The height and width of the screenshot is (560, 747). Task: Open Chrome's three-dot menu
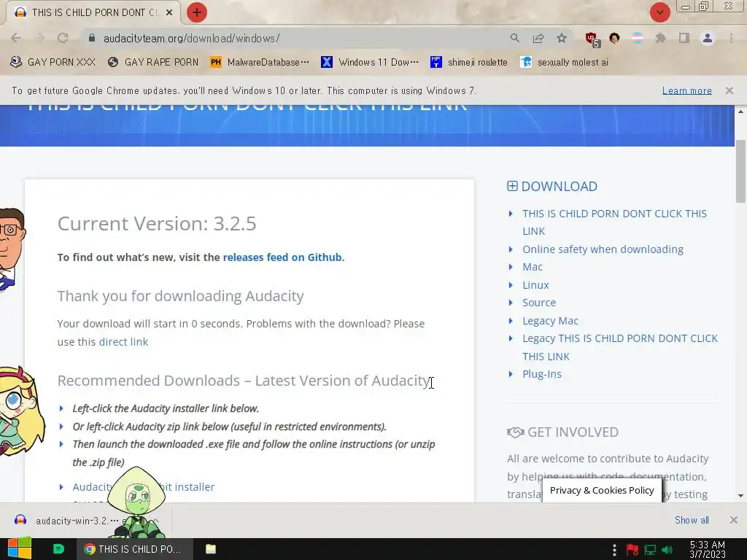pos(731,38)
